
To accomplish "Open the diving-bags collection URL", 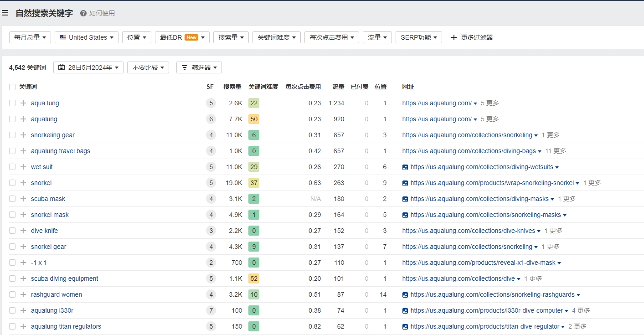I will tap(469, 151).
